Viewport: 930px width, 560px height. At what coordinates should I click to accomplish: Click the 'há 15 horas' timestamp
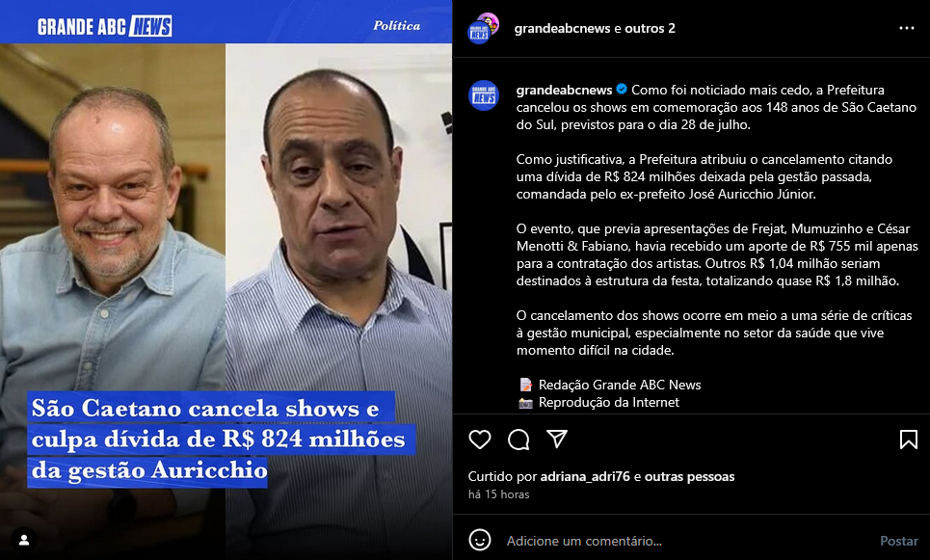tap(499, 494)
